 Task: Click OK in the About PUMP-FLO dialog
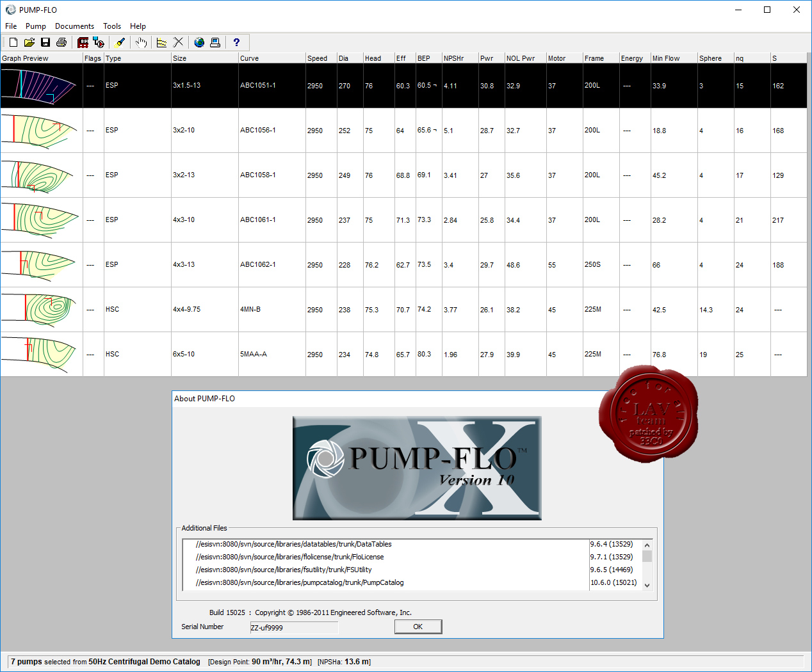[418, 627]
